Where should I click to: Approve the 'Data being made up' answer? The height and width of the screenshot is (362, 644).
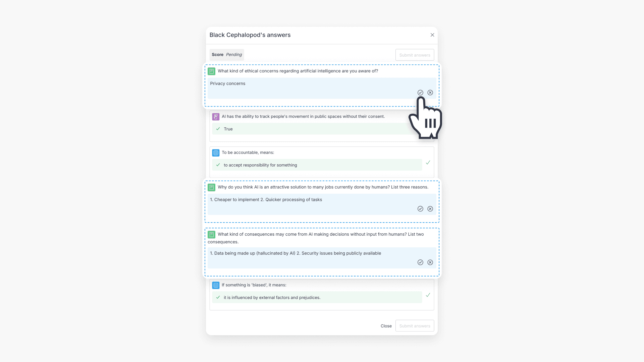(x=420, y=262)
